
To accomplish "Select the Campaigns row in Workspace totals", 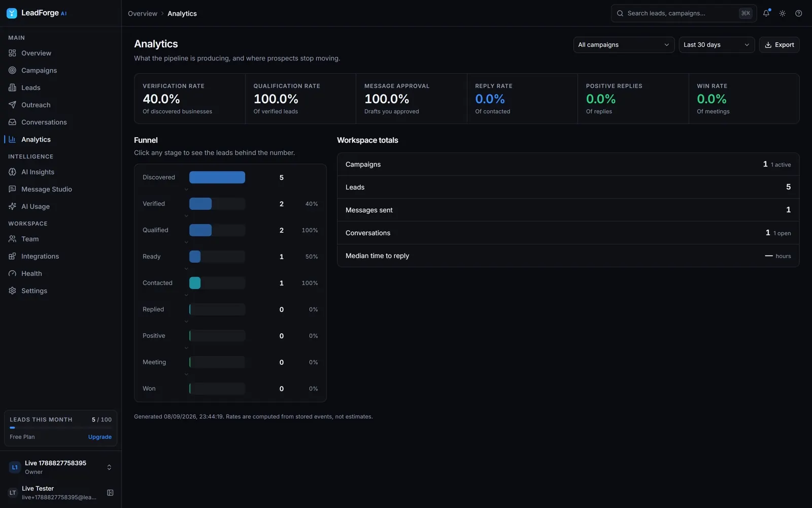I will click(x=568, y=164).
